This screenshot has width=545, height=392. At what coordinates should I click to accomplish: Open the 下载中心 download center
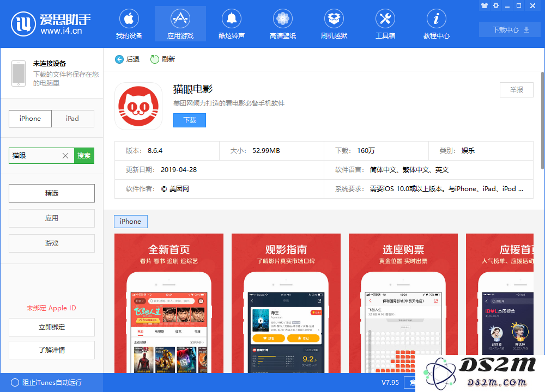coord(510,30)
